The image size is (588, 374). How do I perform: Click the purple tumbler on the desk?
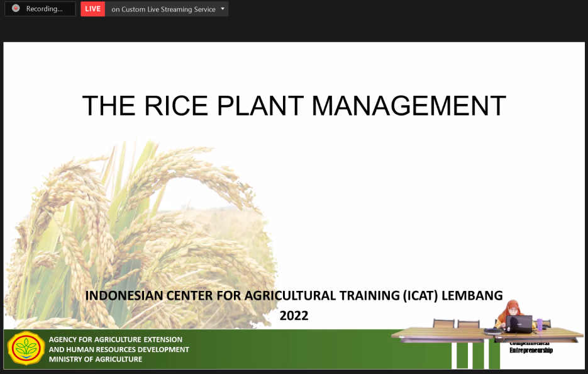[540, 324]
